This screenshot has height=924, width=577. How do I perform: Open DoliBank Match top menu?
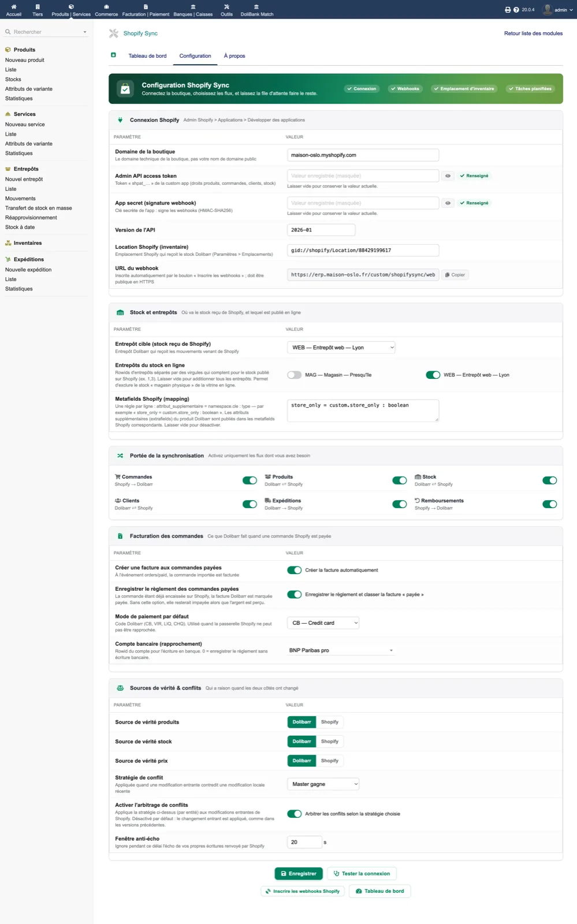257,10
